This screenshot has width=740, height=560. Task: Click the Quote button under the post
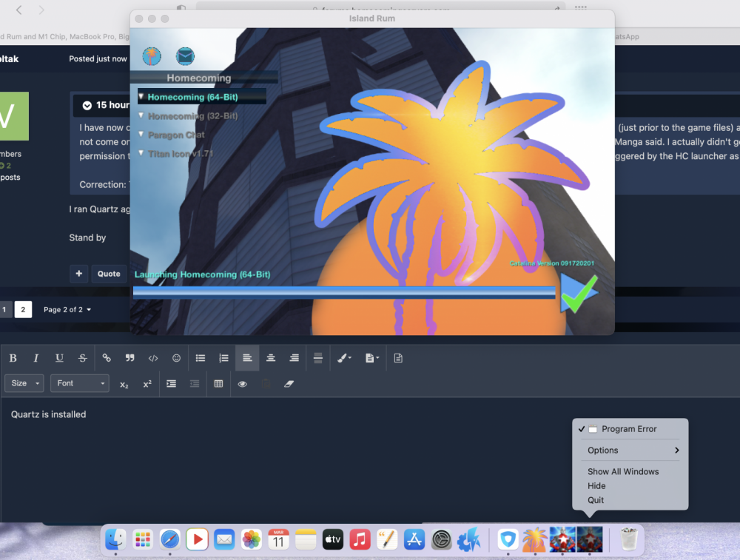pyautogui.click(x=109, y=274)
